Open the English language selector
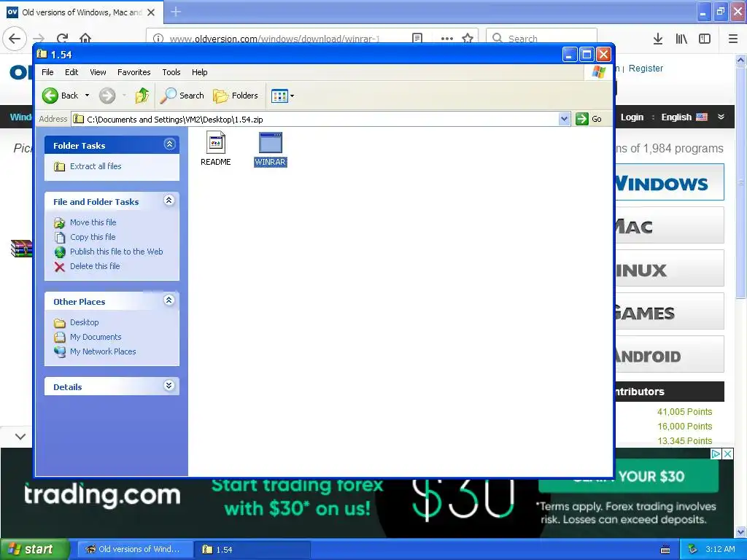Image resolution: width=747 pixels, height=560 pixels. tap(684, 117)
